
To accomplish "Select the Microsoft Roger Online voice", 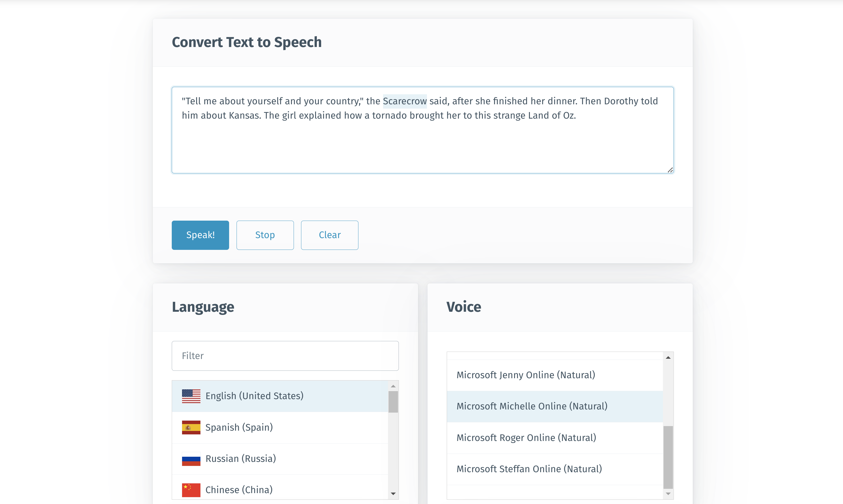I will [526, 438].
